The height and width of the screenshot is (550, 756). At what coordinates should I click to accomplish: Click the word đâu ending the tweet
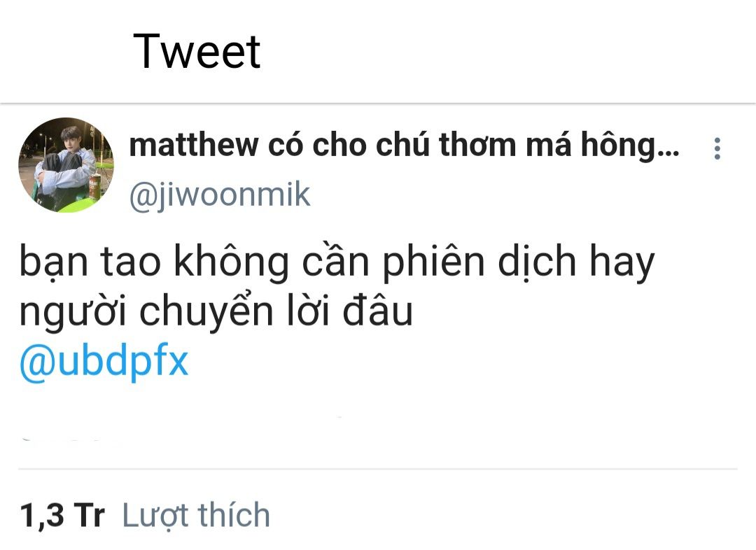(x=378, y=311)
